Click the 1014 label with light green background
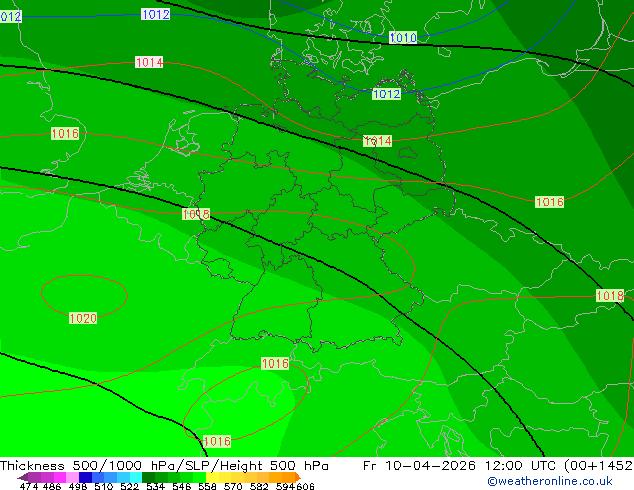 [x=377, y=141]
